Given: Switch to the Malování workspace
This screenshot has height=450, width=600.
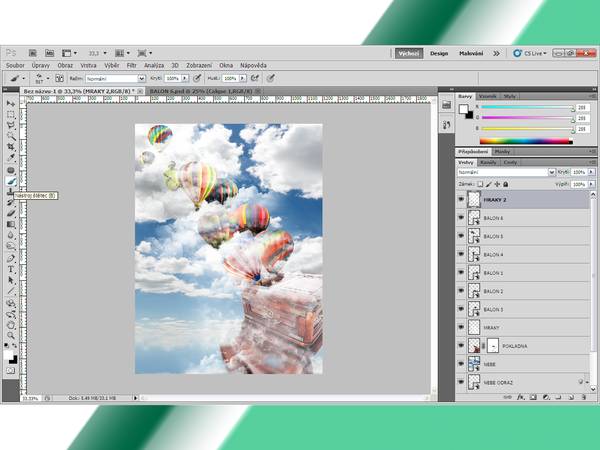Looking at the screenshot, I should (x=473, y=53).
